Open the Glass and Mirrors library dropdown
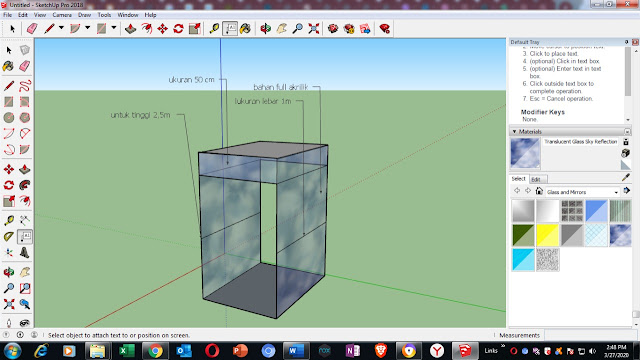This screenshot has width=640, height=360. pos(582,192)
